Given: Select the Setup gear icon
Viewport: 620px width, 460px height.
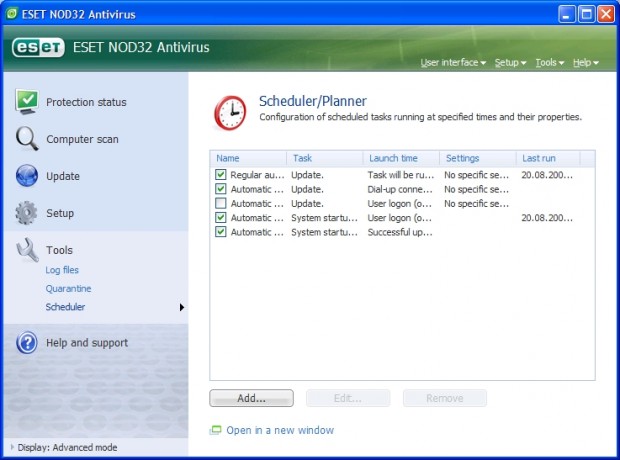Looking at the screenshot, I should coord(26,213).
